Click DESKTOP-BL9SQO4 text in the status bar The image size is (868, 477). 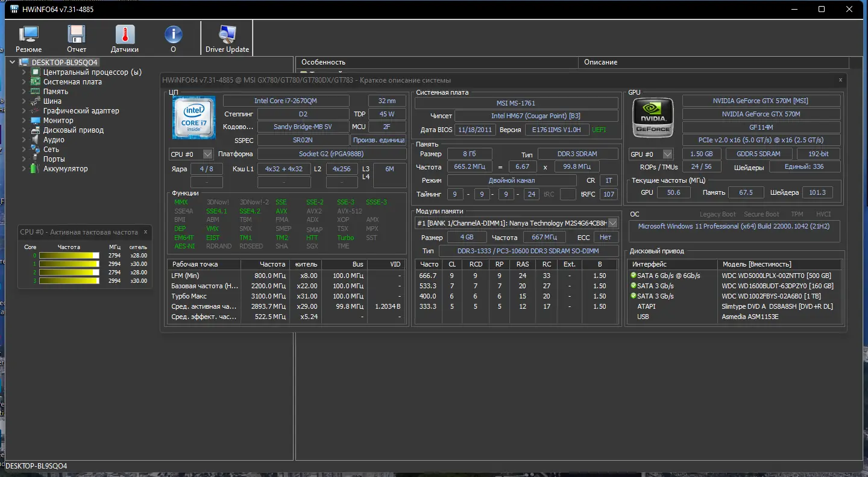[36, 466]
